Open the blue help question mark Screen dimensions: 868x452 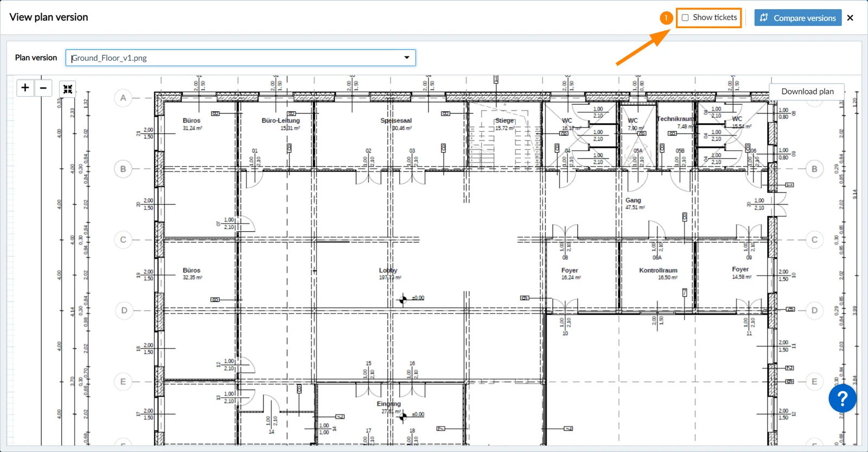(x=843, y=399)
